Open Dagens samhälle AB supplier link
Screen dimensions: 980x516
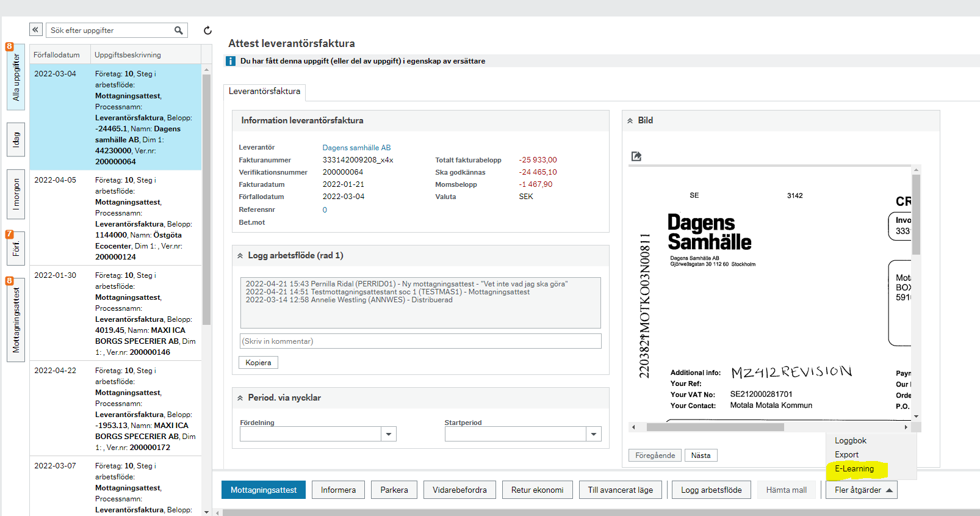point(356,148)
